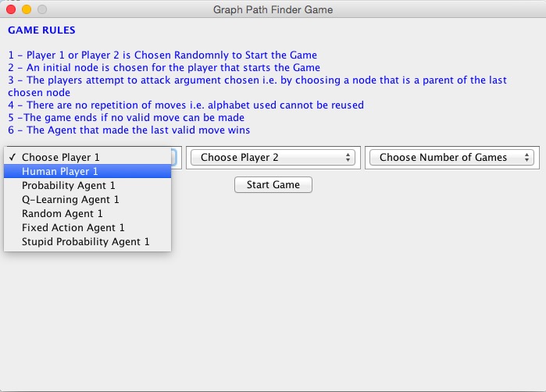Click the GAME RULES heading
The height and width of the screenshot is (392, 546).
pyautogui.click(x=41, y=30)
